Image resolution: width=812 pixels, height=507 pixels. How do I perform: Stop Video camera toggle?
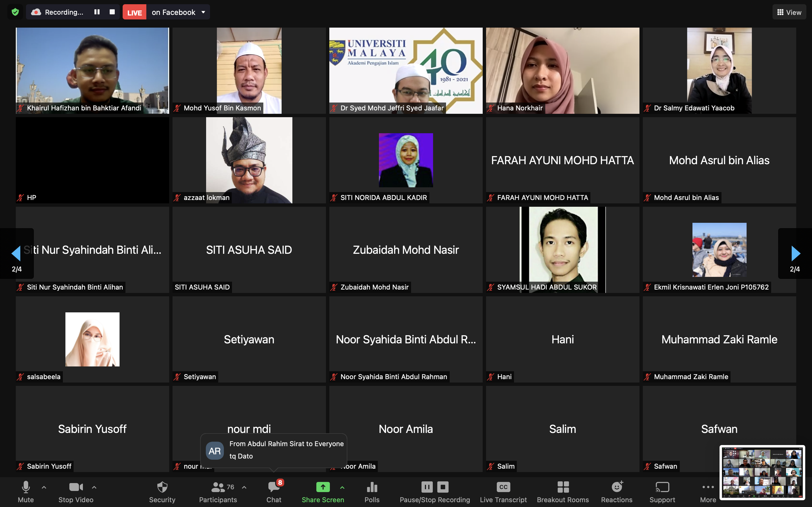pyautogui.click(x=76, y=491)
